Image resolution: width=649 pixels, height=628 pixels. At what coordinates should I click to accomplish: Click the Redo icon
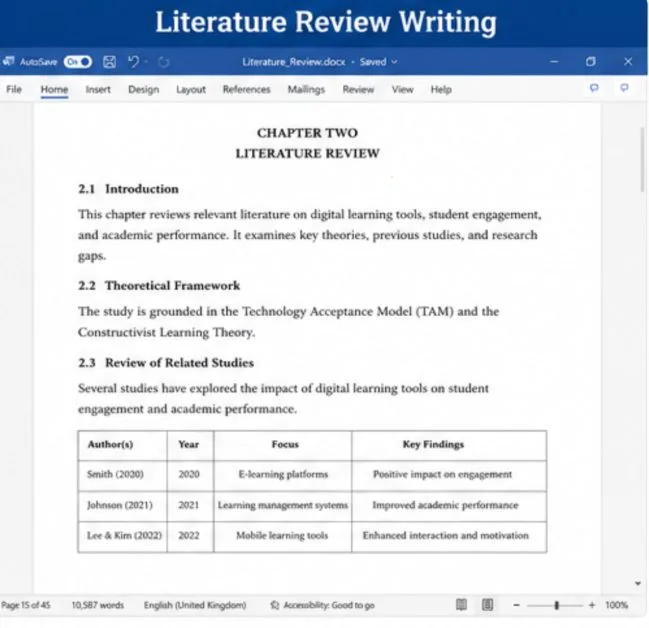pos(163,62)
